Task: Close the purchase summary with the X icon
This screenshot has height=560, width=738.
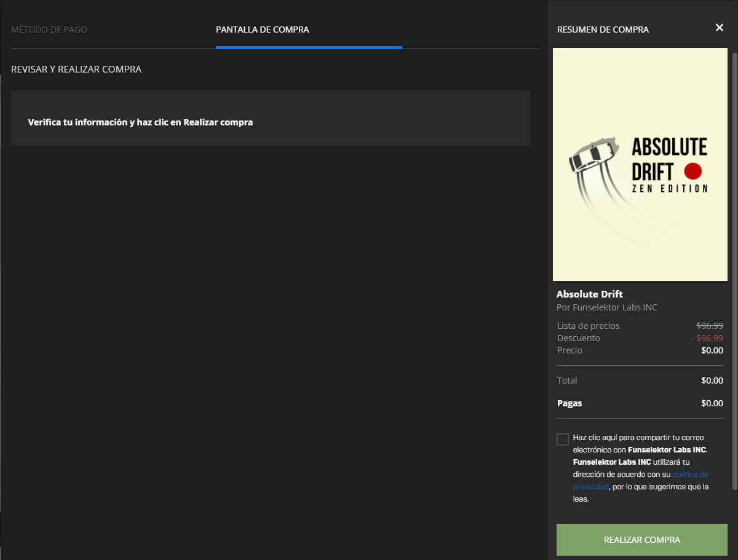Action: tap(720, 28)
